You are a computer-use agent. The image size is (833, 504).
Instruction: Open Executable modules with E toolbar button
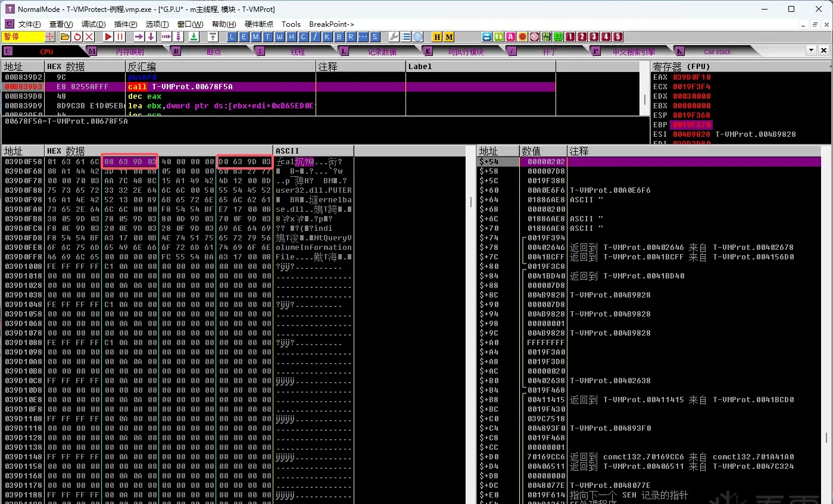click(x=244, y=37)
